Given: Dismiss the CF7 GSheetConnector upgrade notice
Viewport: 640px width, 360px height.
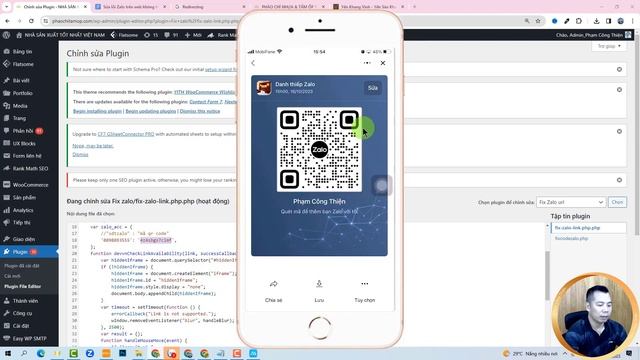Looking at the screenshot, I should (x=619, y=131).
